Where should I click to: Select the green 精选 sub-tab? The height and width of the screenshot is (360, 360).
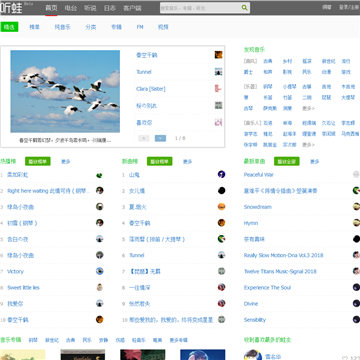pyautogui.click(x=9, y=27)
